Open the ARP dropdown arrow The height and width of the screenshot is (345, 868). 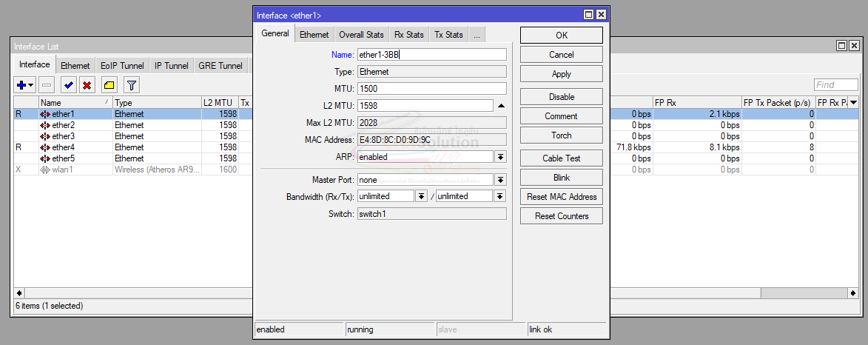[500, 157]
